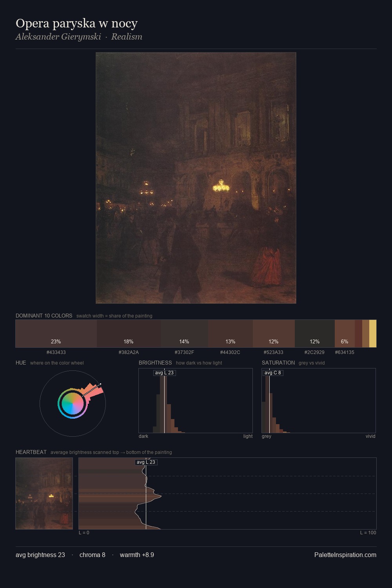Click the '#44302C' hex code text
The image size is (392, 588).
(x=230, y=352)
